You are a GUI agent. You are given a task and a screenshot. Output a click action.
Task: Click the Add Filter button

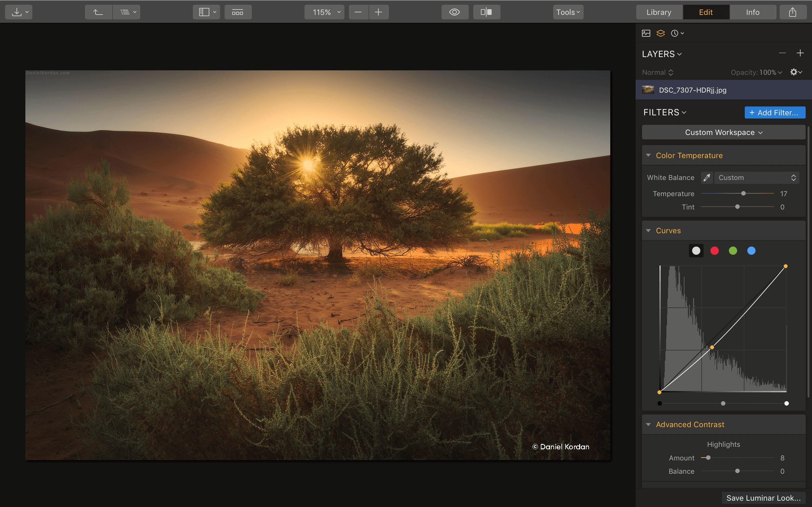(x=775, y=112)
